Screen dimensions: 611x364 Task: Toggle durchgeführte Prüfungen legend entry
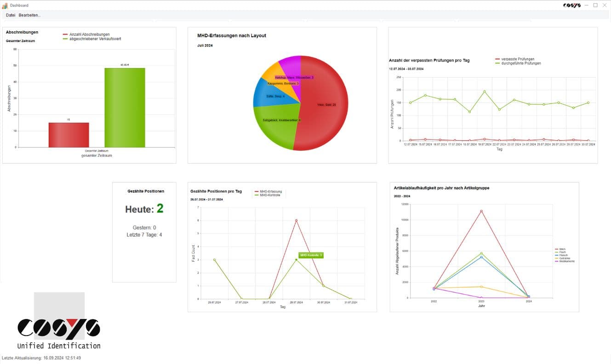tap(518, 63)
